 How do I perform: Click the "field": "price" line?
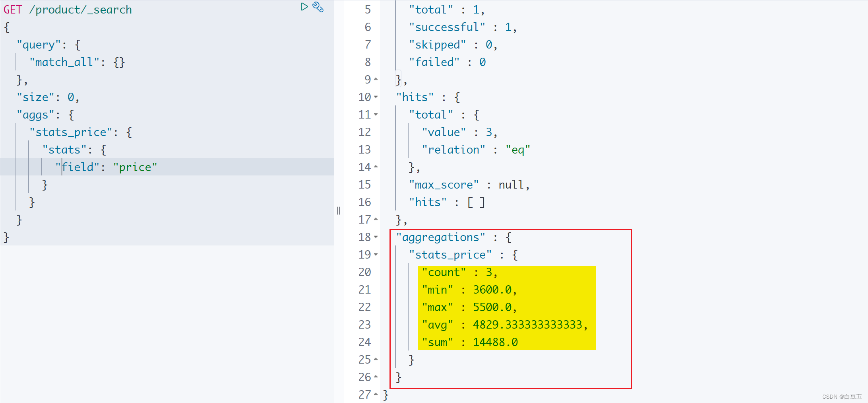point(106,167)
